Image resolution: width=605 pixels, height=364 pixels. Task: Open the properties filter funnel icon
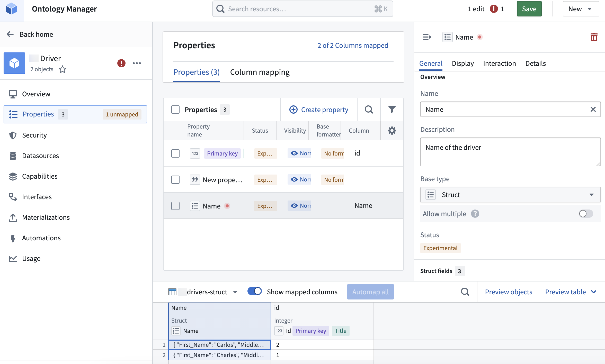point(392,110)
